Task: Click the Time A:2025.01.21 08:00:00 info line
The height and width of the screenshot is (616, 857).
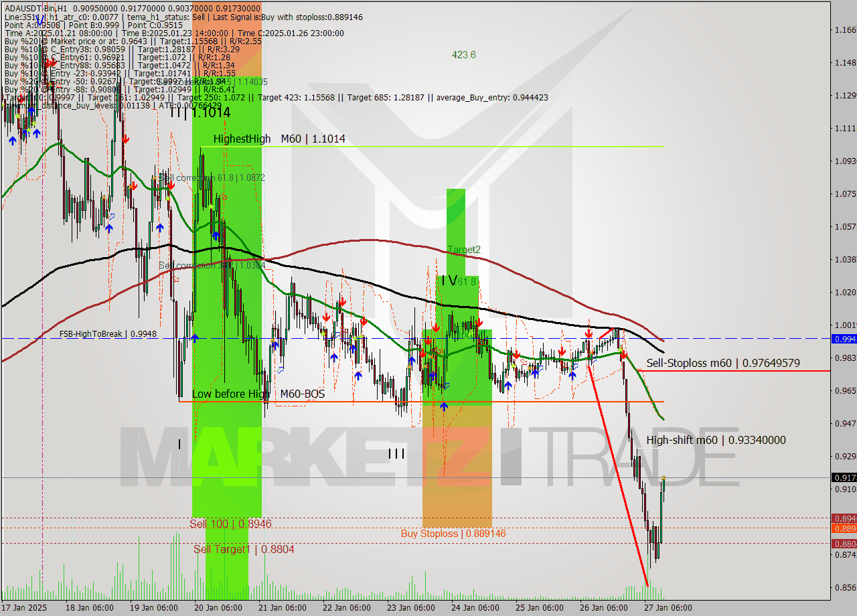Action: pos(174,33)
